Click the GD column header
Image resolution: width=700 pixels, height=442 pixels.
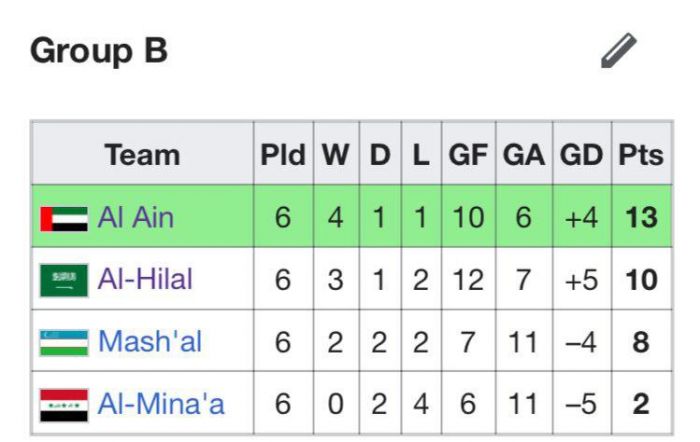point(581,155)
